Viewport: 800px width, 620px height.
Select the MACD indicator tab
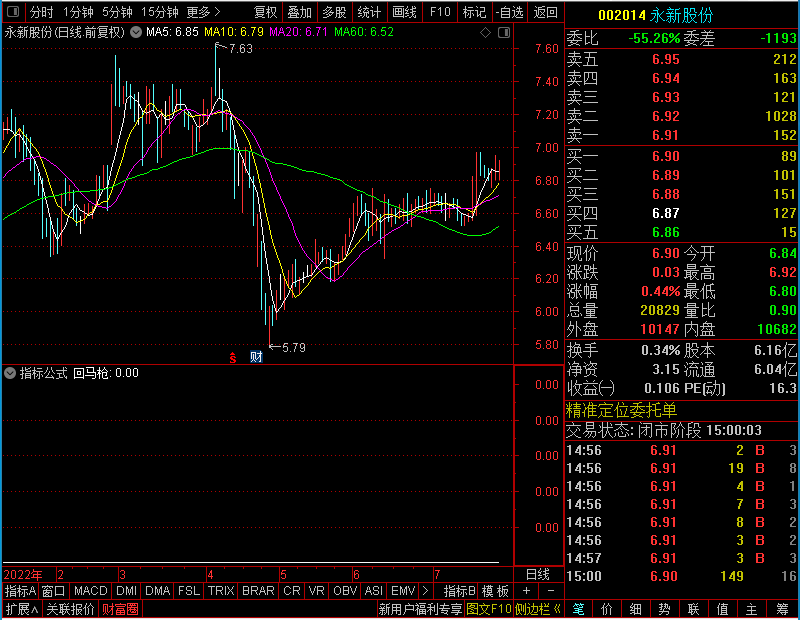pyautogui.click(x=90, y=591)
